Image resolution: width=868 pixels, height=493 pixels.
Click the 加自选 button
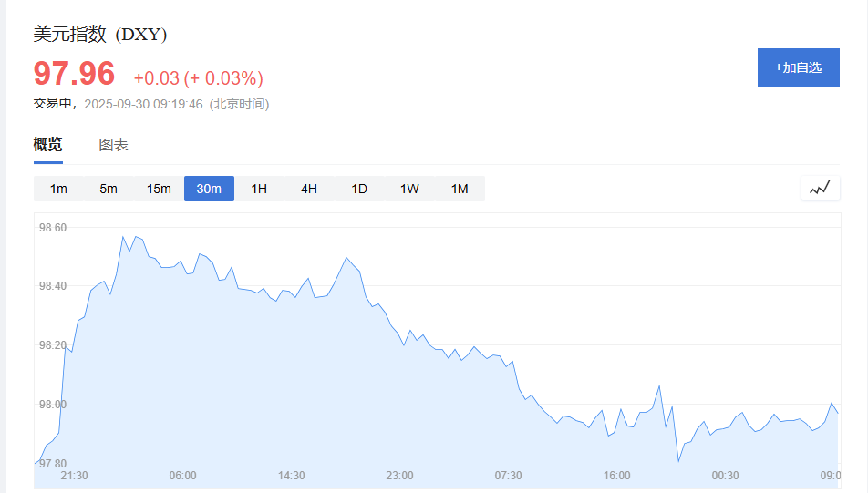tap(798, 67)
